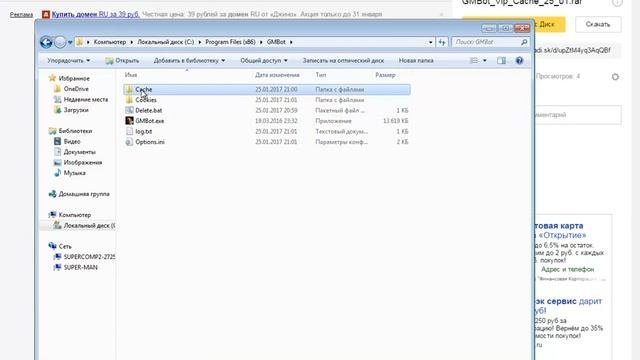Select Локальный диск in sidebar
The image size is (640, 360).
(x=89, y=226)
